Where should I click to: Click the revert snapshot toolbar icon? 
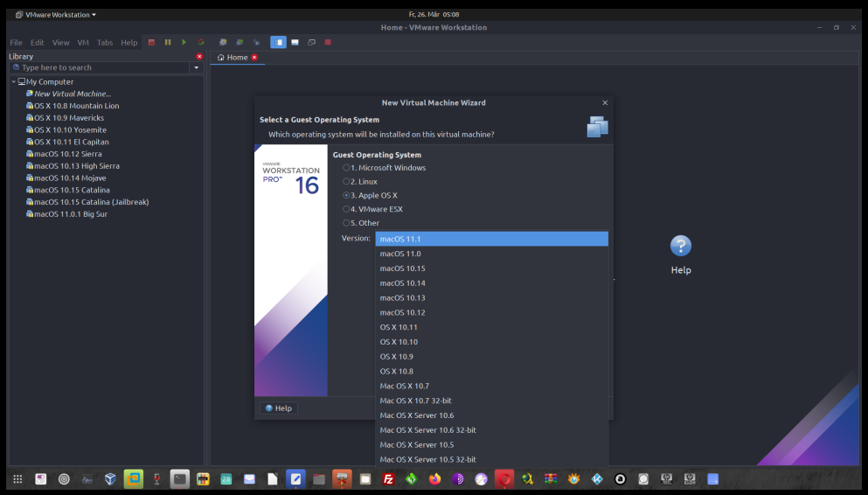pyautogui.click(x=240, y=42)
